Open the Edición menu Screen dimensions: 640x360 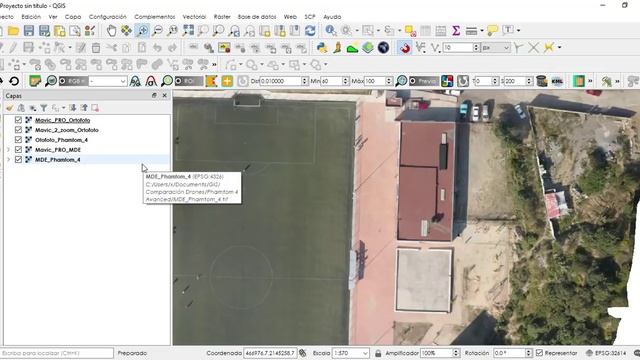pyautogui.click(x=31, y=17)
